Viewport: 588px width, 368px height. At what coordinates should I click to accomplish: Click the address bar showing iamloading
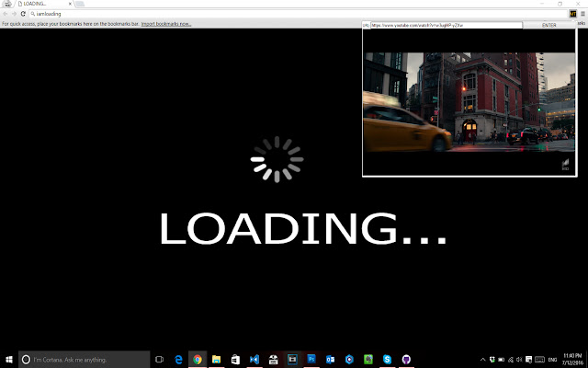point(298,14)
